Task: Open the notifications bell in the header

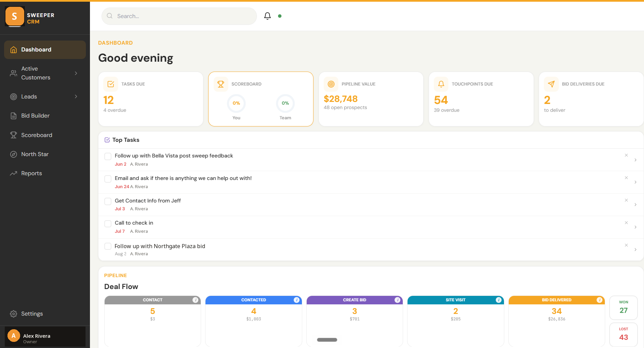Action: pyautogui.click(x=267, y=16)
